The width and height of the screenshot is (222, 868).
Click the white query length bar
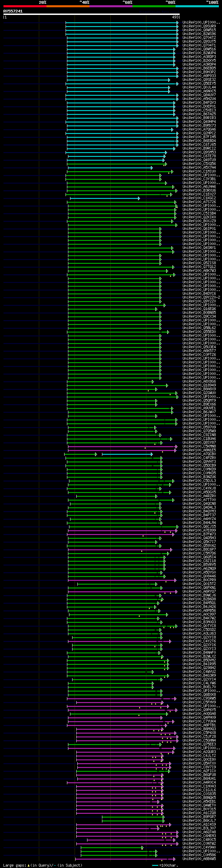click(92, 14)
